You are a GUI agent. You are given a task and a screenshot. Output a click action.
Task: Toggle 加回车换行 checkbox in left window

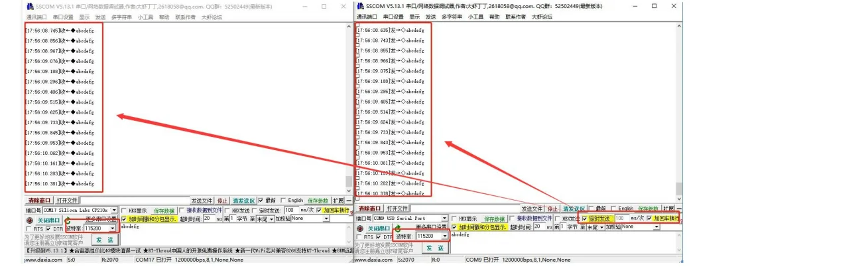tap(318, 211)
